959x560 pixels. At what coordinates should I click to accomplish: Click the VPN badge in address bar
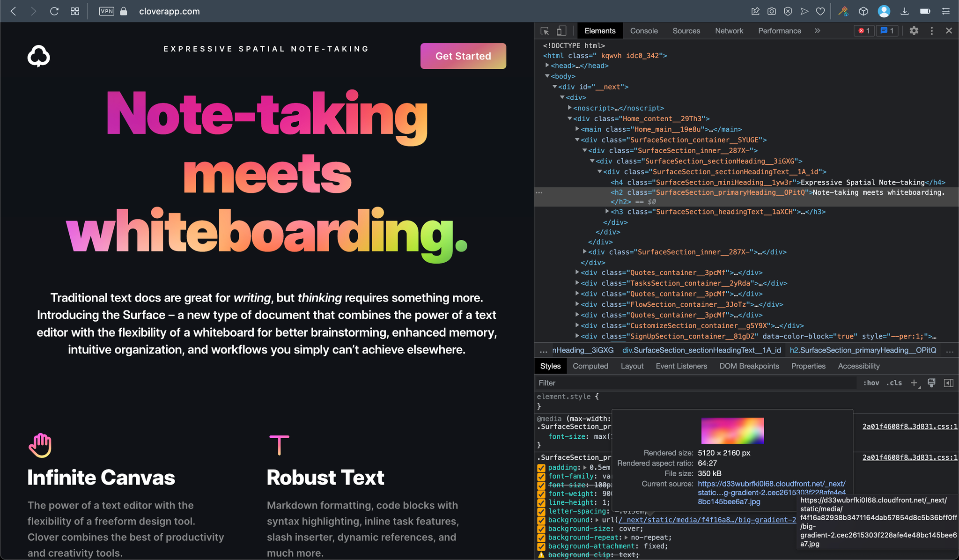[x=106, y=11]
